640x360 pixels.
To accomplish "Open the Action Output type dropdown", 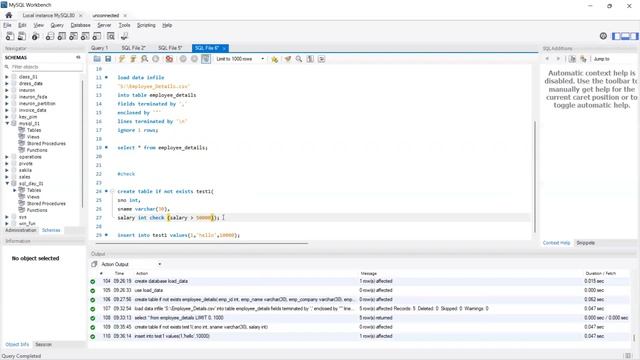I will 131,264.
